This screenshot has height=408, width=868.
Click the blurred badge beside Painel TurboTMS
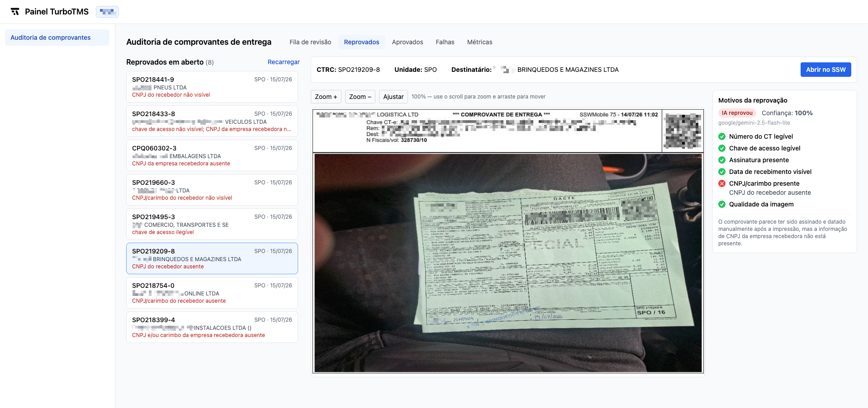coord(107,12)
